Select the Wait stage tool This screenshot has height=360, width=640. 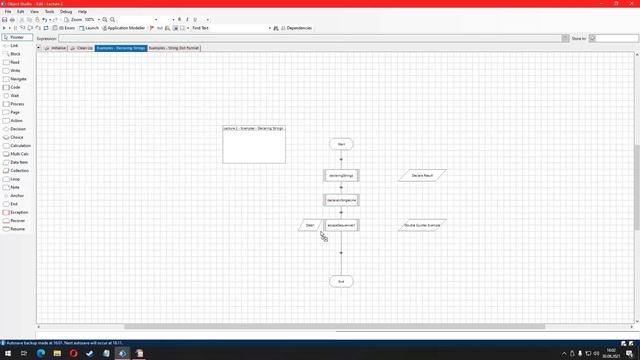[x=11, y=96]
